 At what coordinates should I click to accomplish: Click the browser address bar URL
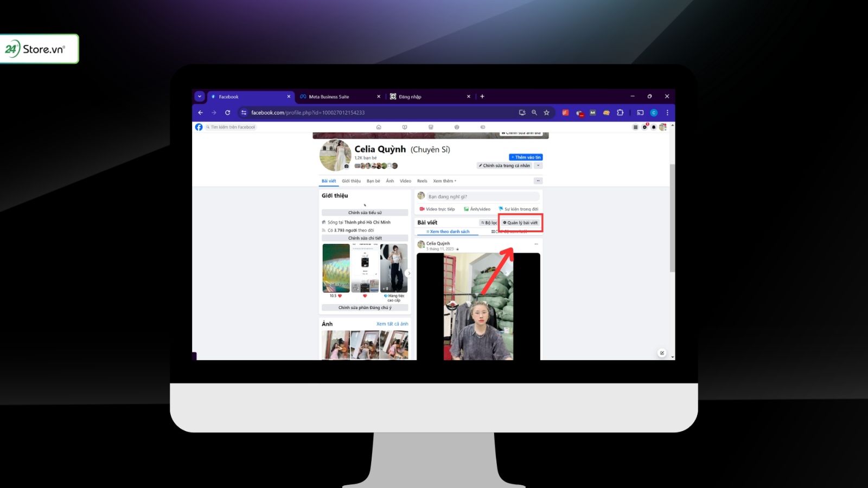308,112
